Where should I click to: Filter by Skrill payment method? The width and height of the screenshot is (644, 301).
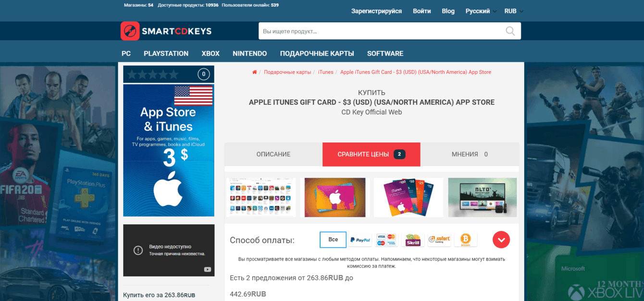(x=413, y=240)
